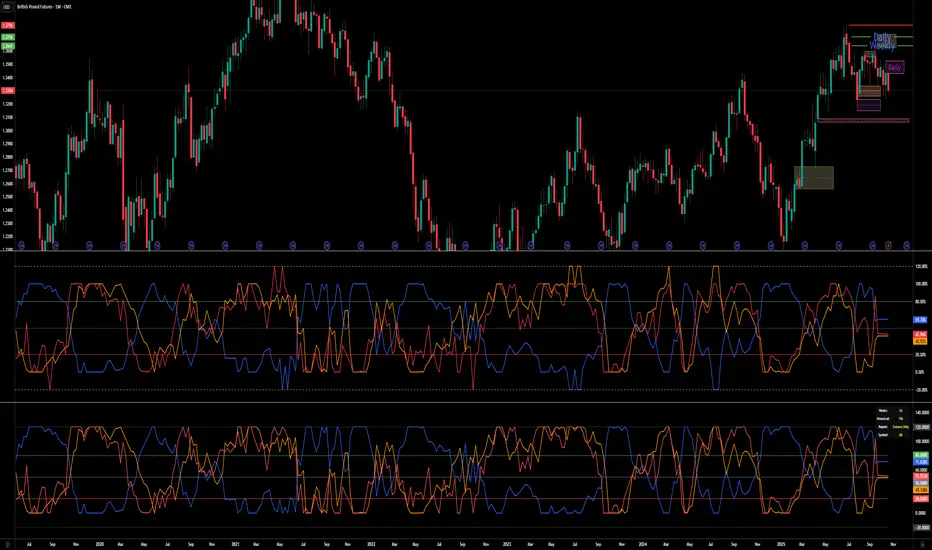Select the long purple dotted horizontal zone
Image resolution: width=932 pixels, height=550 pixels.
(x=864, y=121)
